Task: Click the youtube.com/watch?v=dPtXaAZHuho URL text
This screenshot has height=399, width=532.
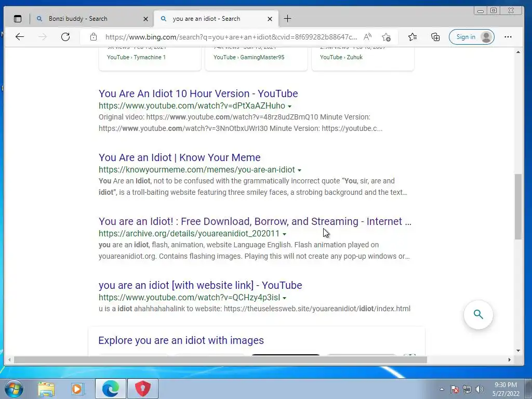Action: [x=192, y=105]
